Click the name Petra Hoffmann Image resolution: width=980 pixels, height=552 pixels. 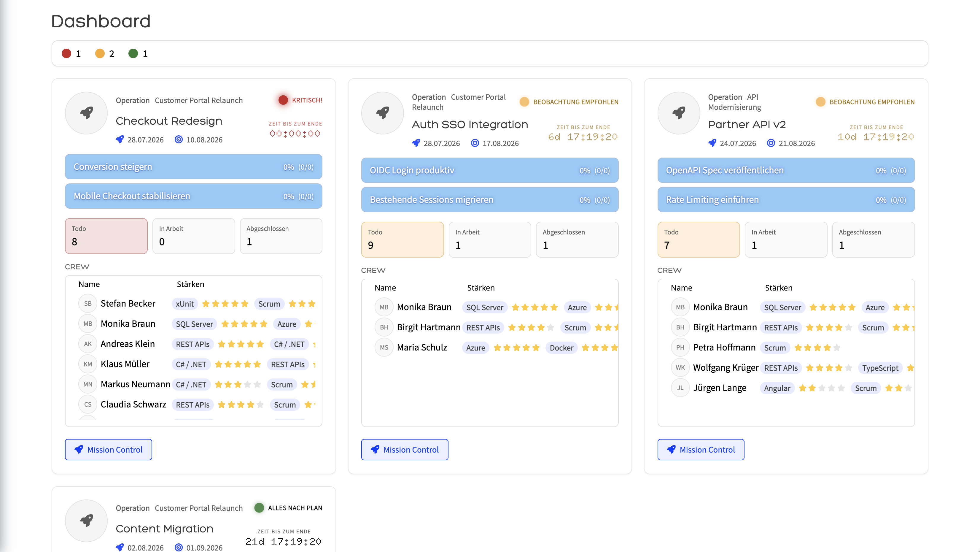point(724,348)
